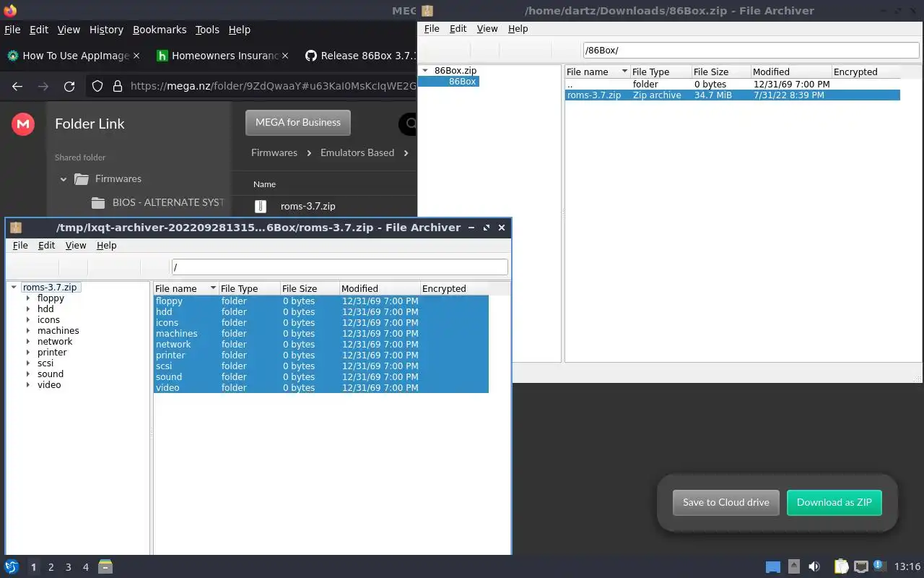Select the sound tree item
The height and width of the screenshot is (578, 924).
pos(51,374)
